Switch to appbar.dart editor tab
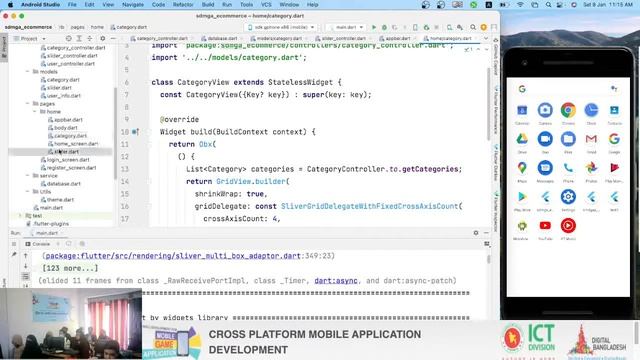Image resolution: width=640 pixels, height=360 pixels. click(398, 38)
